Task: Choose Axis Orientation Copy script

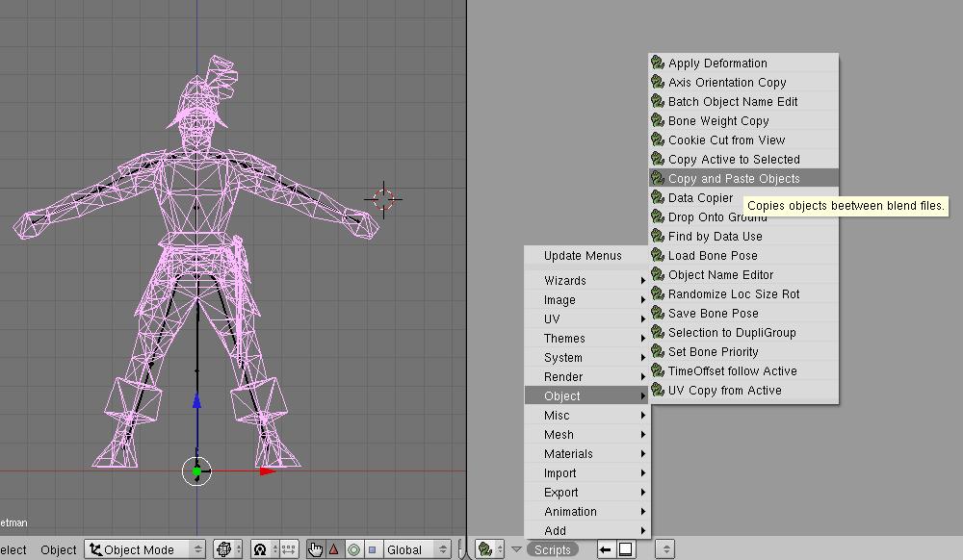Action: coord(743,82)
